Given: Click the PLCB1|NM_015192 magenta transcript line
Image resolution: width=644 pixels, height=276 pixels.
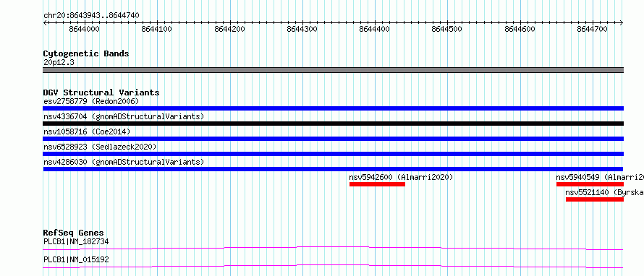Looking at the screenshot, I should tap(333, 266).
